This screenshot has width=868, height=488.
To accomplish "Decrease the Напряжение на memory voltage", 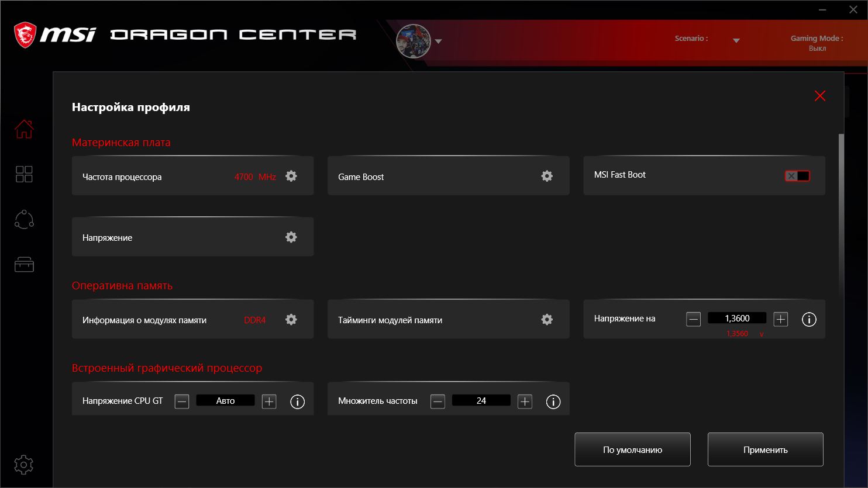I will (x=693, y=319).
